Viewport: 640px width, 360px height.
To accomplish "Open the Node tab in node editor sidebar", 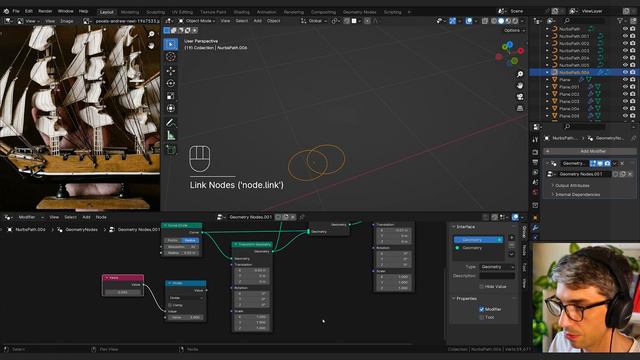I will tap(524, 250).
